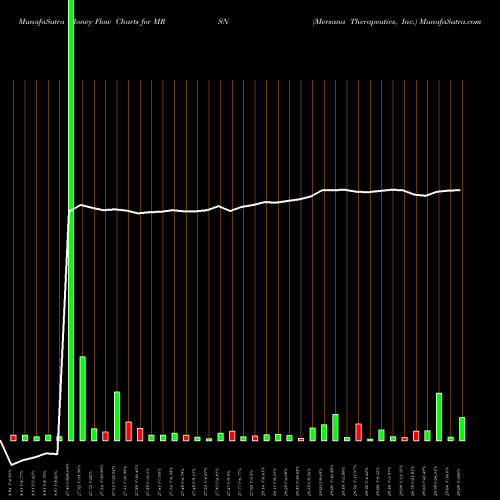
Task: Click the "MunafaSutra.com" text in the header
Action: (450, 22)
